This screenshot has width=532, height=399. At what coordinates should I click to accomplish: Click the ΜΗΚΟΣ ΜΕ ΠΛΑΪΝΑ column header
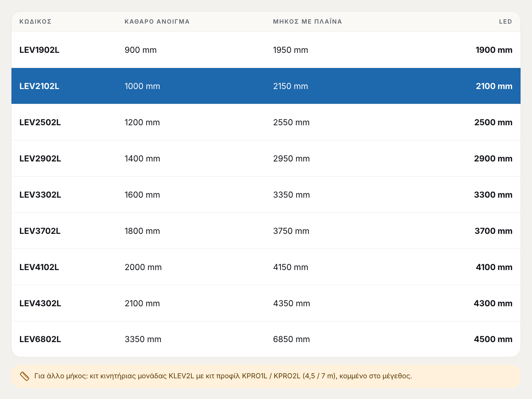(307, 21)
